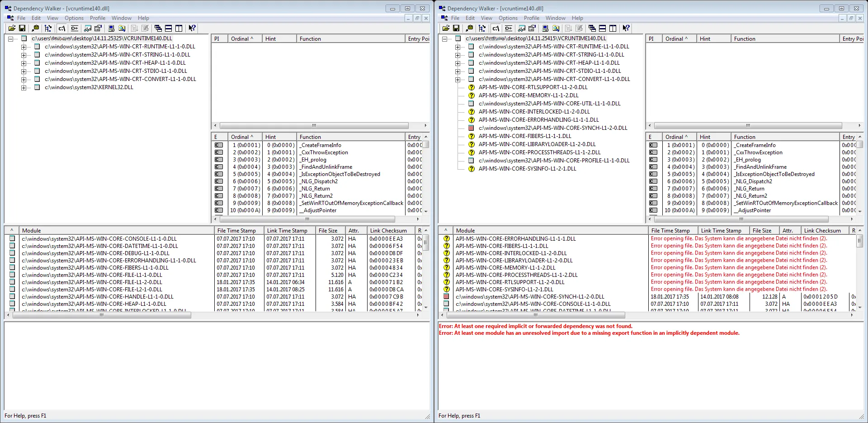This screenshot has width=868, height=423.
Task: Show System Information icon in right window
Action: (x=545, y=28)
